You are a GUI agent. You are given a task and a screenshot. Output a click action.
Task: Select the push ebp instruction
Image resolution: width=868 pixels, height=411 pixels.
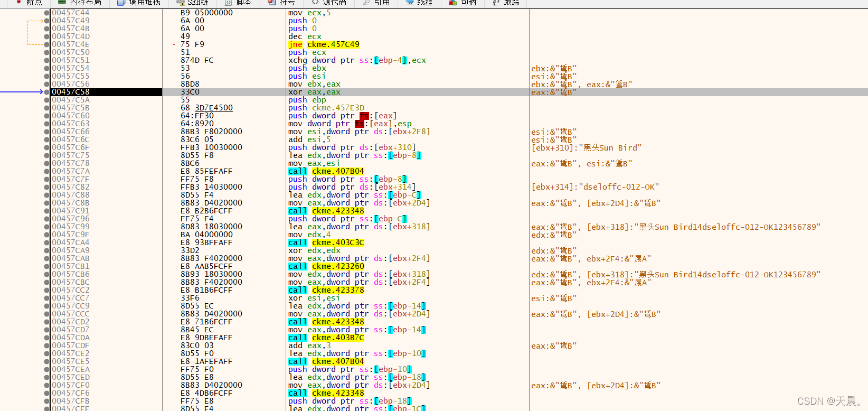307,100
